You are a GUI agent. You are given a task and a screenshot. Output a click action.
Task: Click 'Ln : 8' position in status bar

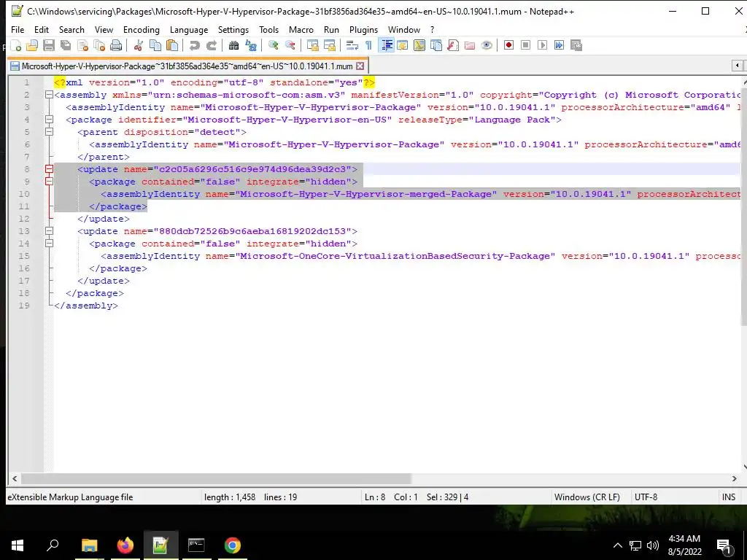coord(374,497)
